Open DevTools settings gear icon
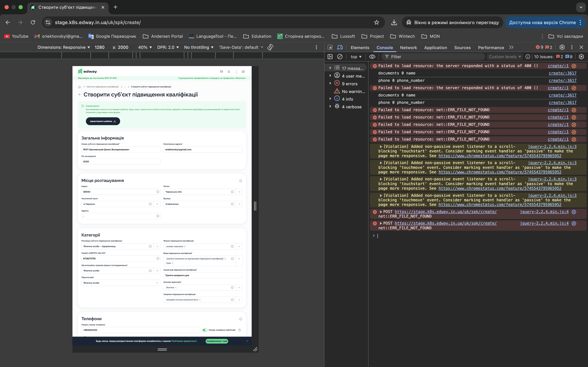Image resolution: width=588 pixels, height=367 pixels. [562, 47]
